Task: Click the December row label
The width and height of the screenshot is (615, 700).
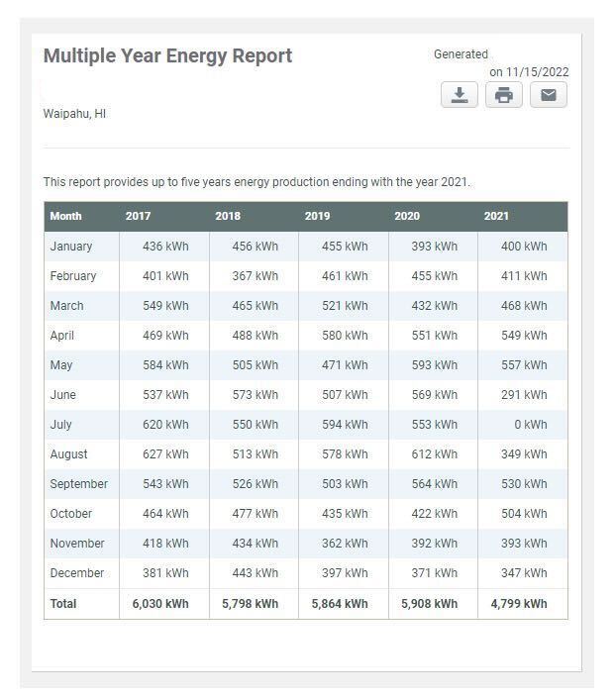Action: (x=77, y=573)
